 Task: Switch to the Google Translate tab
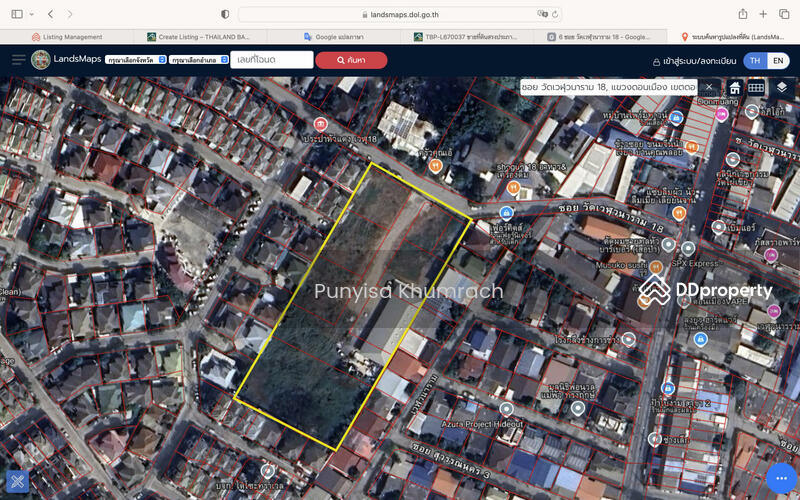coord(333,37)
